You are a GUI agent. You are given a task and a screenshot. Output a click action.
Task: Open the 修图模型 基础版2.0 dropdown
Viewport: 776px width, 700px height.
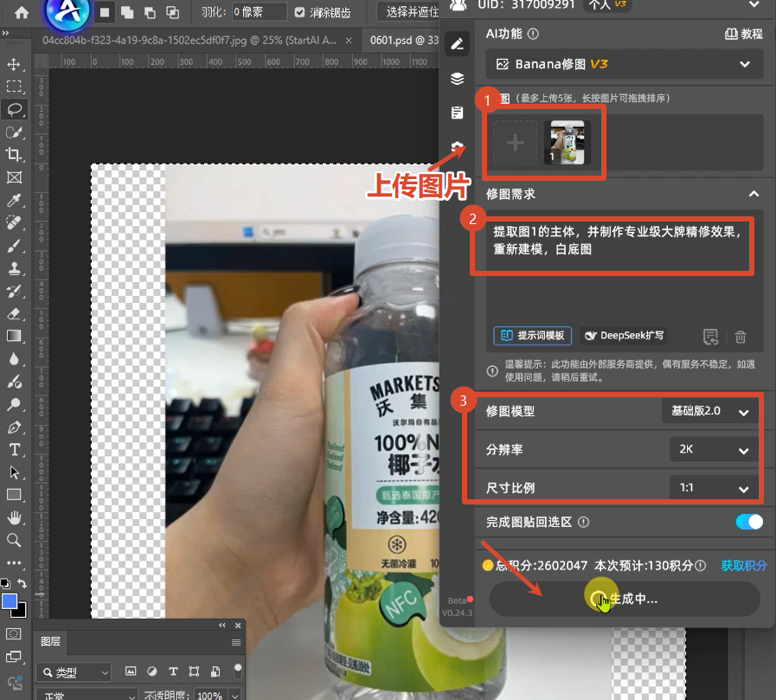click(x=710, y=411)
